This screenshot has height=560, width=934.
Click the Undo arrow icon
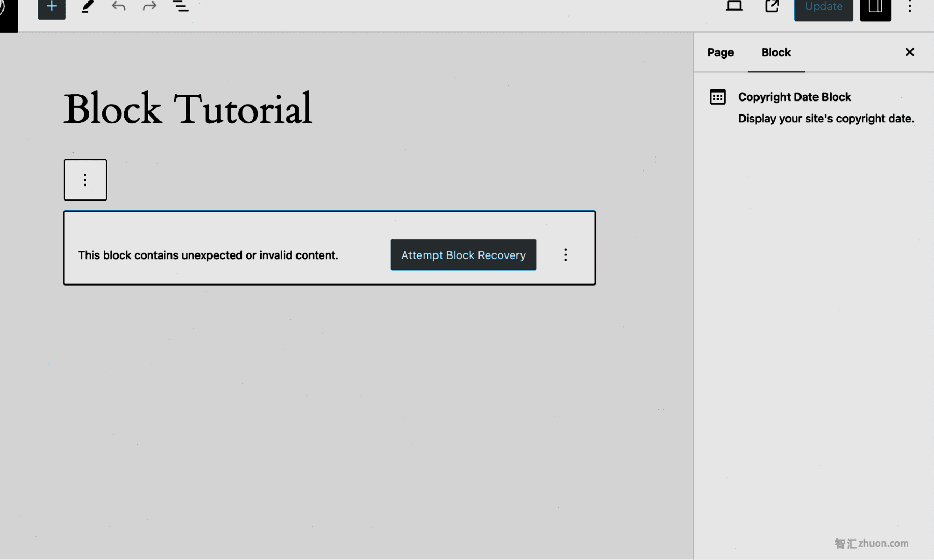119,7
